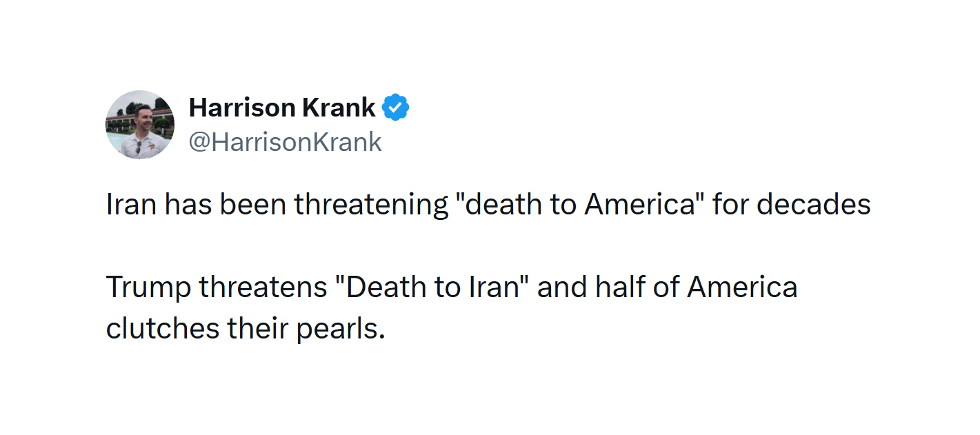980x435 pixels.
Task: Open the Harrison Krank display name link
Action: (282, 108)
